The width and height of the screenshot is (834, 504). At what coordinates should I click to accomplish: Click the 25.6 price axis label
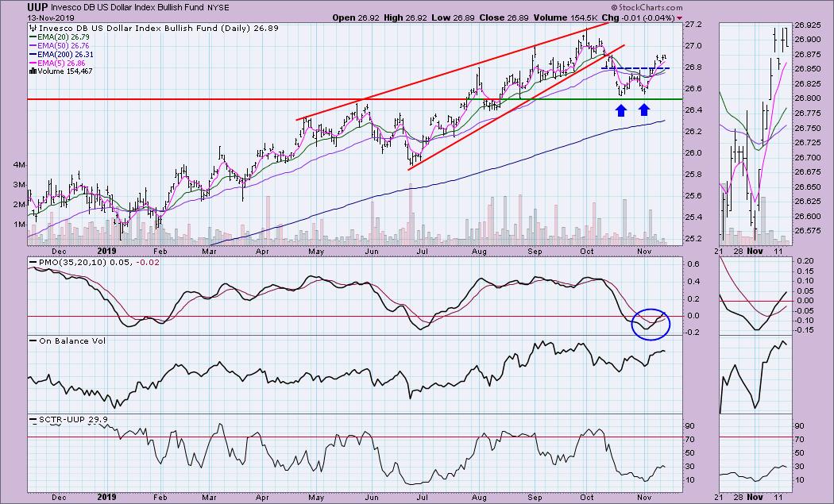coord(693,195)
